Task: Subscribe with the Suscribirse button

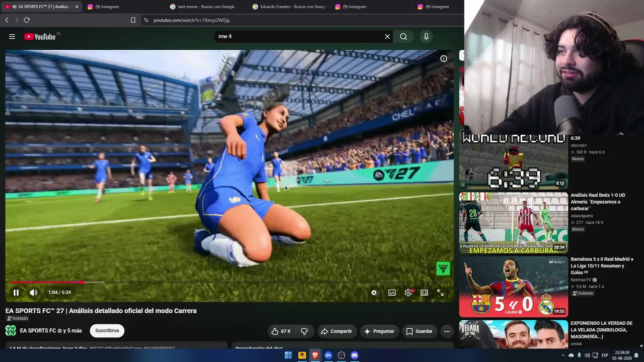Action: coord(107,331)
